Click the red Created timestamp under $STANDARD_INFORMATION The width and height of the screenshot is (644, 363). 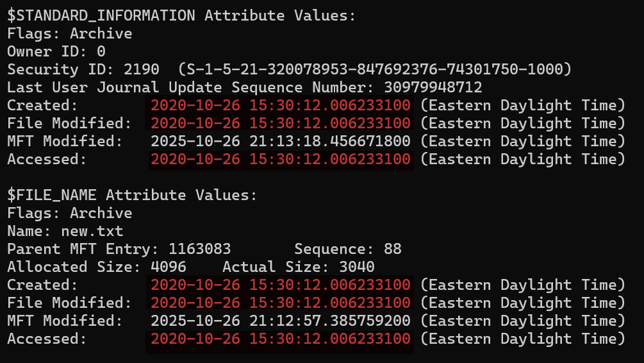[x=281, y=105]
